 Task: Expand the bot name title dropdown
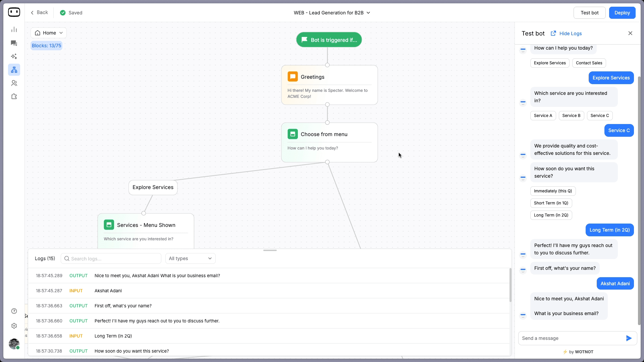coord(332,13)
